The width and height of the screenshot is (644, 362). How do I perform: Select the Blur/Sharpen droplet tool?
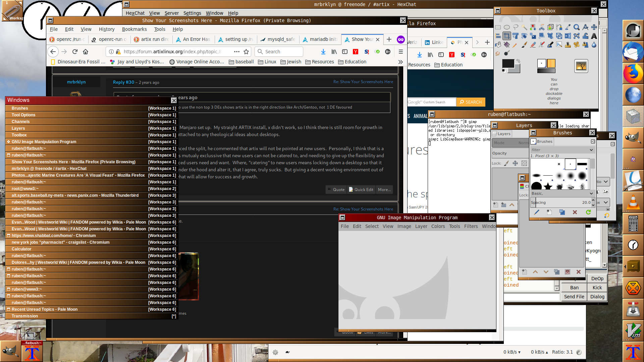(594, 45)
